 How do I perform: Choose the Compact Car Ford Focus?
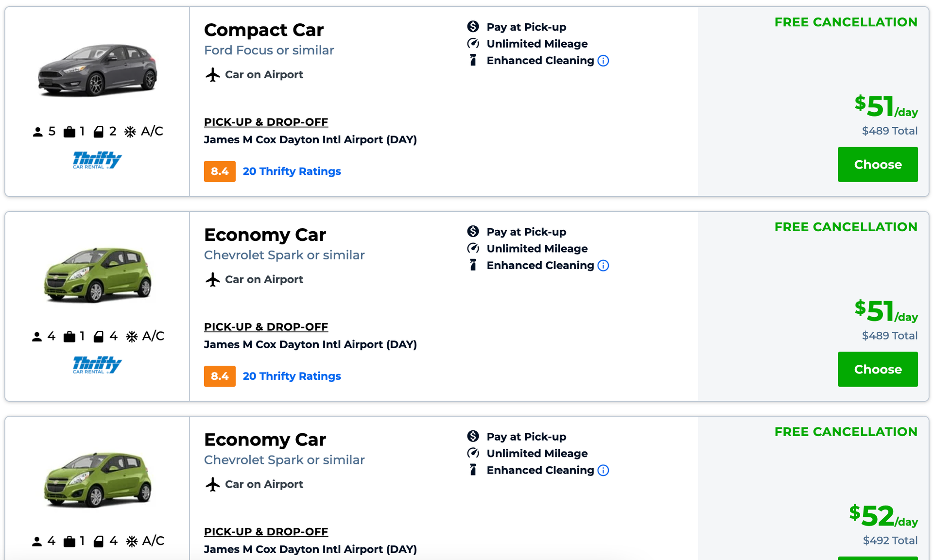click(877, 165)
